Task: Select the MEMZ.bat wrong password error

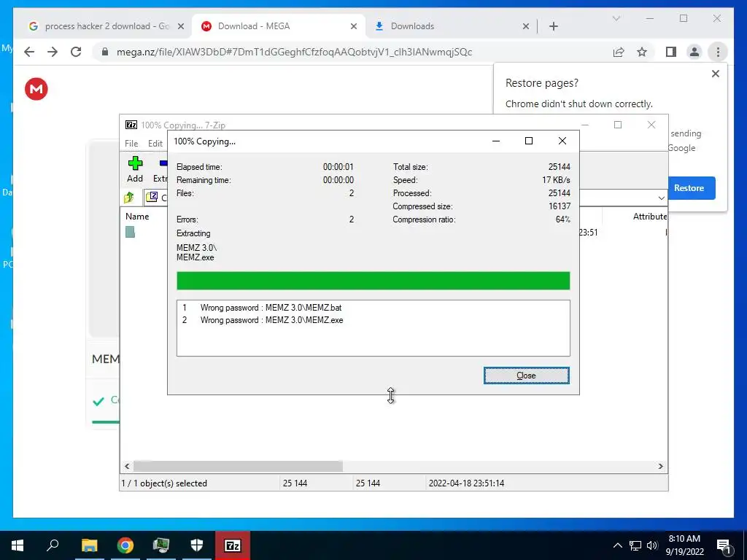Action: (x=271, y=308)
